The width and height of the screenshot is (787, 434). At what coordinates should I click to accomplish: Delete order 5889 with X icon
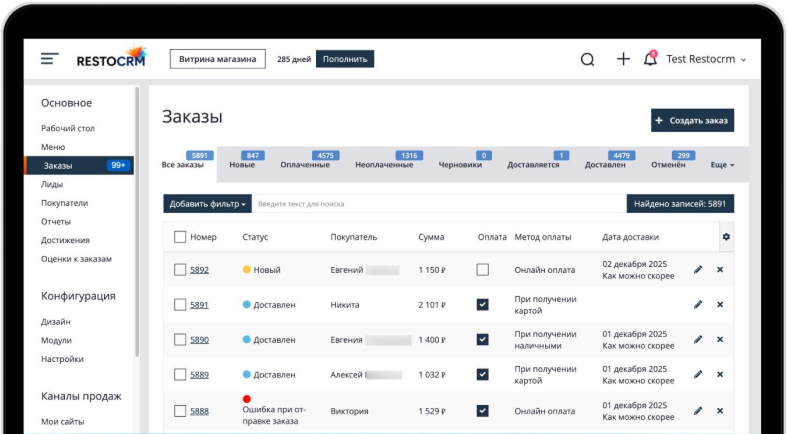point(720,374)
